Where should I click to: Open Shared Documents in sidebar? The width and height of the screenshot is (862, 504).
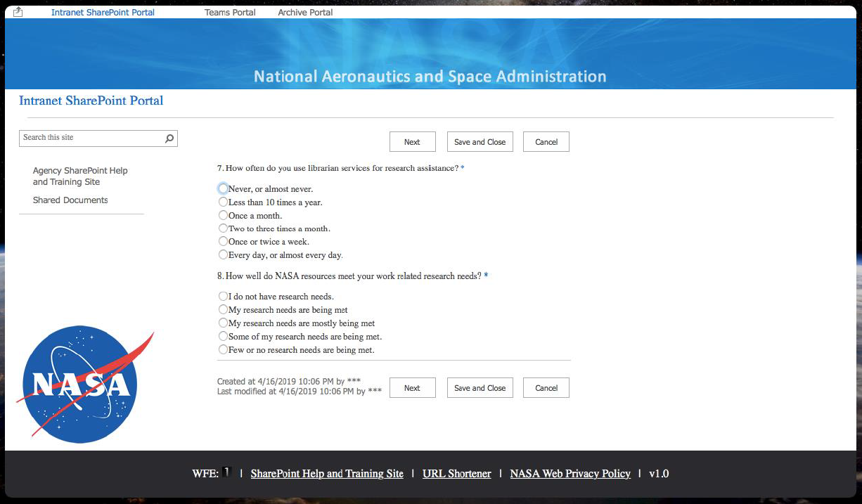coord(70,200)
